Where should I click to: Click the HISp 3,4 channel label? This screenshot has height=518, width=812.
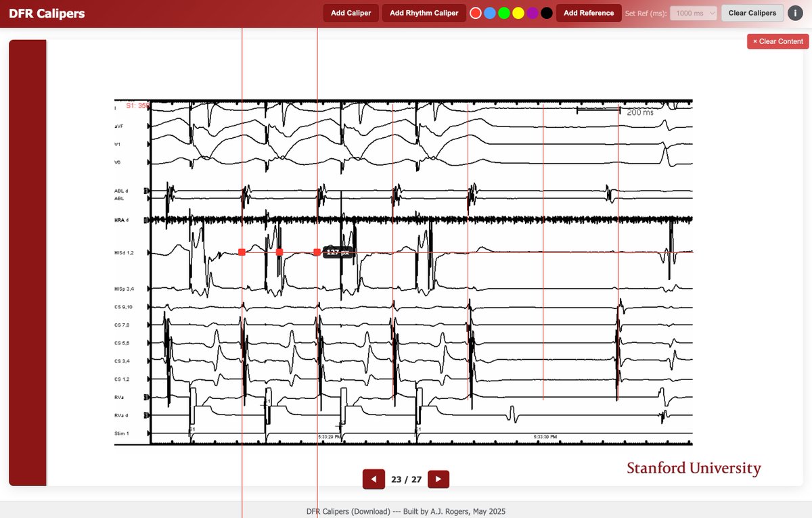(x=125, y=289)
